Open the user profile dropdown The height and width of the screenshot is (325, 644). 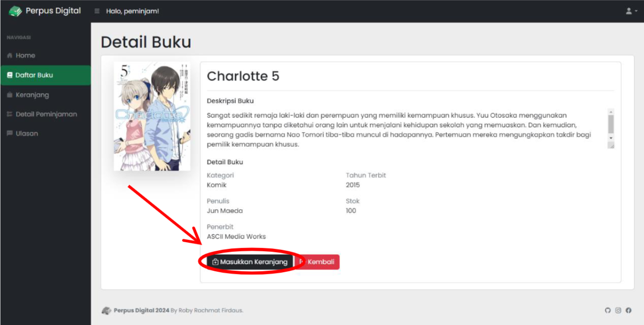pyautogui.click(x=631, y=11)
